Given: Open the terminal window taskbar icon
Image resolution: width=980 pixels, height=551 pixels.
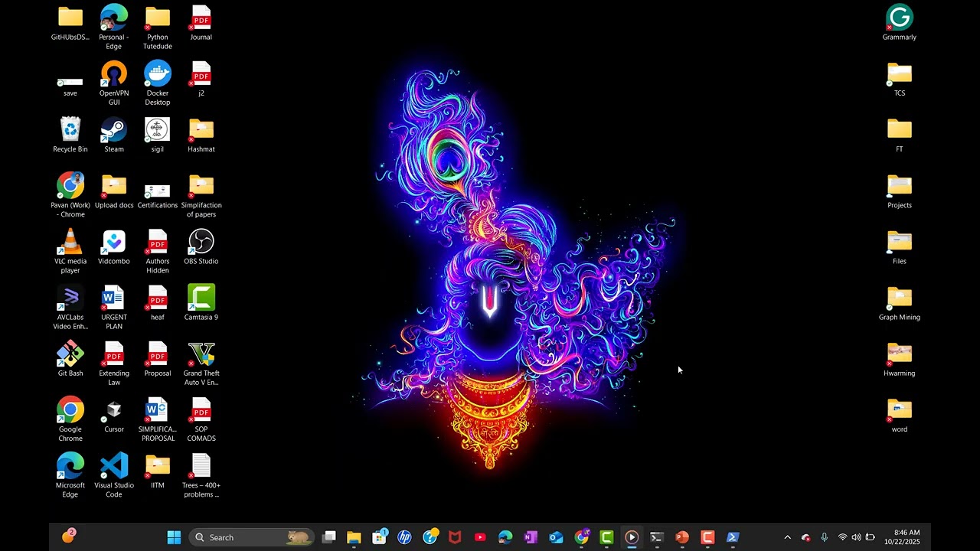Looking at the screenshot, I should [657, 537].
